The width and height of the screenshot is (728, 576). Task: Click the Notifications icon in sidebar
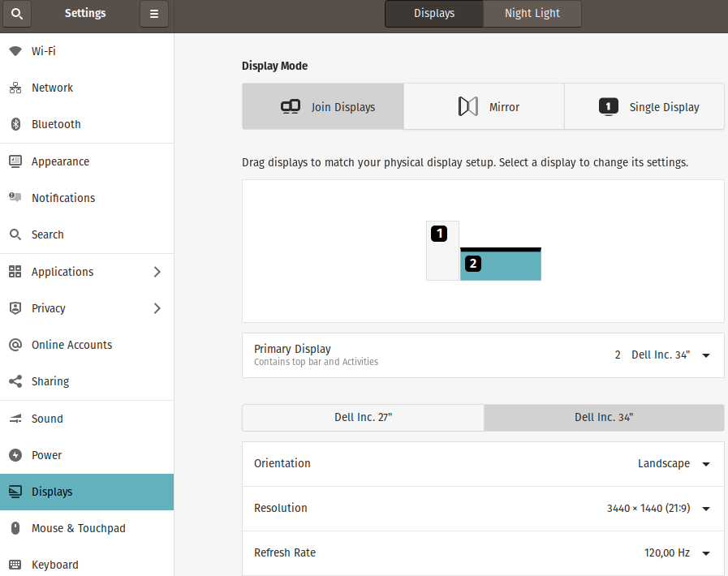coord(15,198)
